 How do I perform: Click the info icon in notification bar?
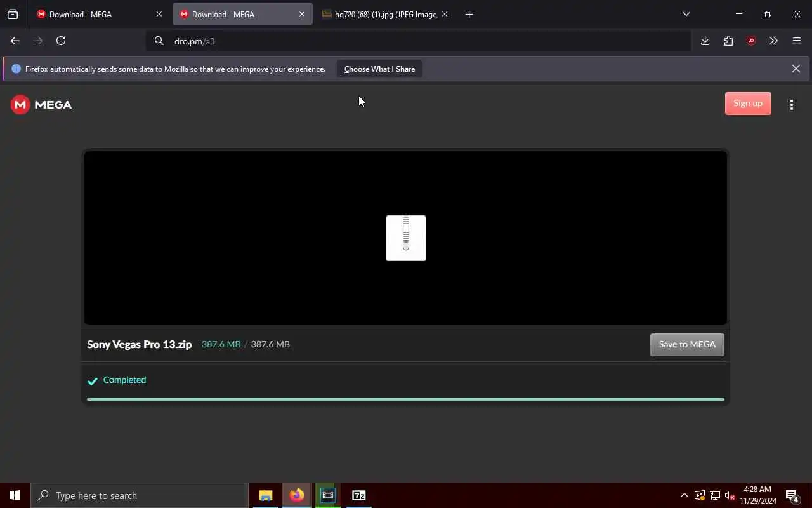click(16, 69)
